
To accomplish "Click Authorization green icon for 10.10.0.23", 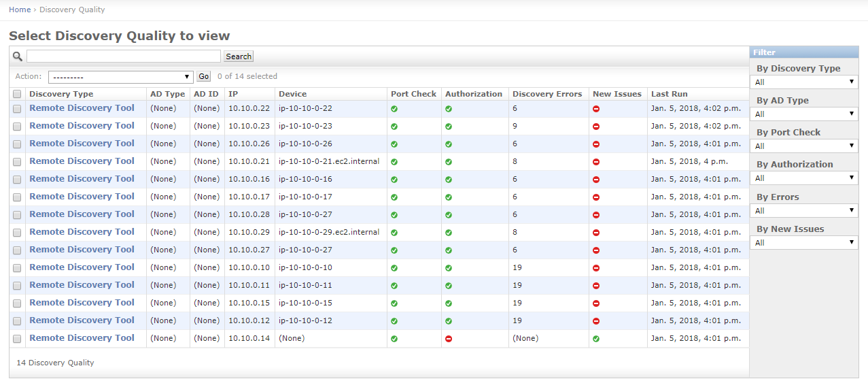I will (449, 127).
